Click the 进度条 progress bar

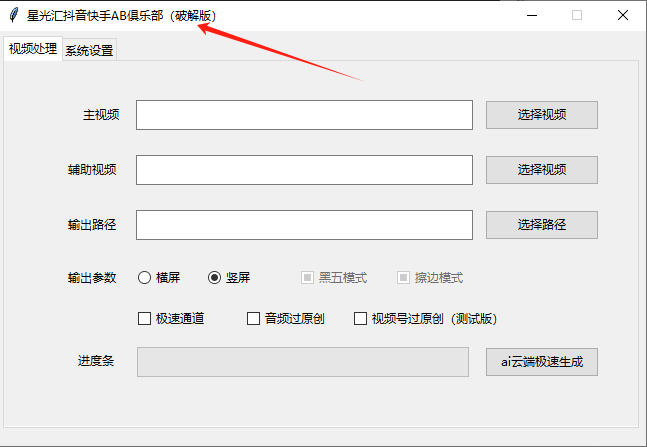(303, 362)
